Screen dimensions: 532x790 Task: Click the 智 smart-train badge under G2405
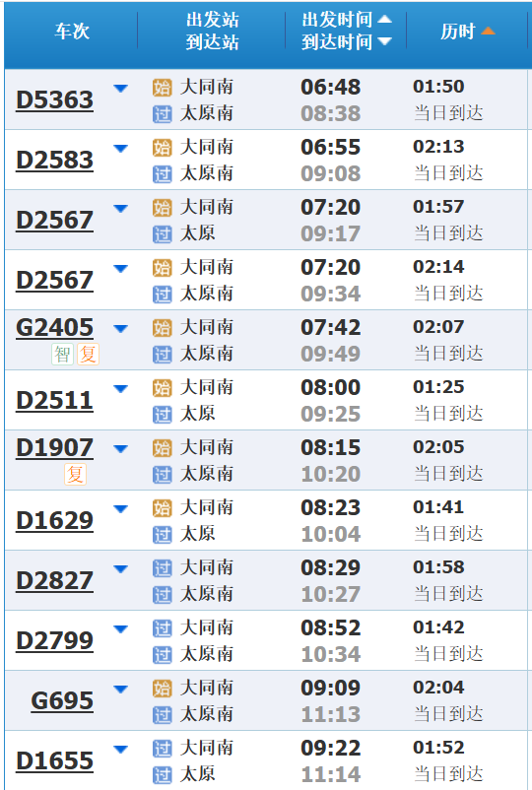click(x=63, y=355)
